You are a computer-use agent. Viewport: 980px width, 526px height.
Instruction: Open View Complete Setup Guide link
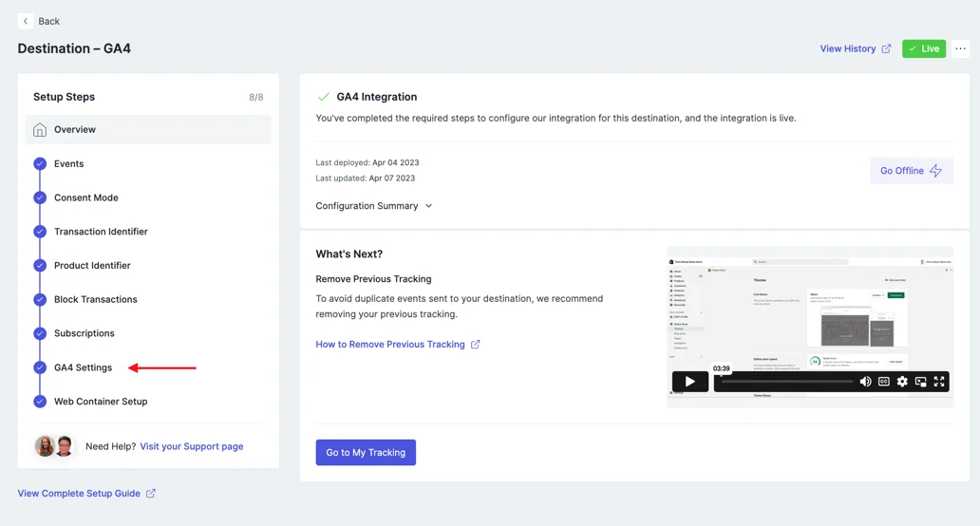tap(79, 494)
